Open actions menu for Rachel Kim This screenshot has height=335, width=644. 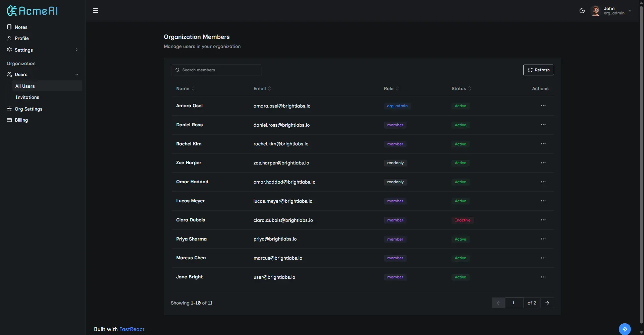543,144
